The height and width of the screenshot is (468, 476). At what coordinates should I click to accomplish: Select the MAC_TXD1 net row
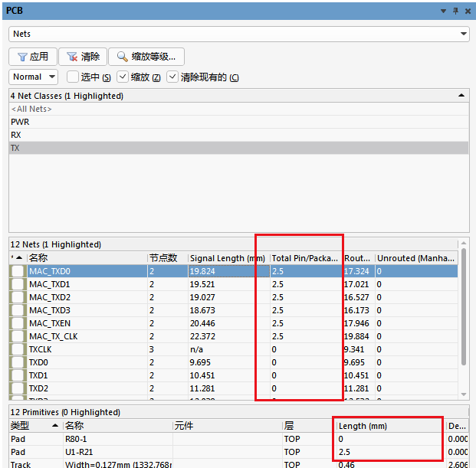click(234, 284)
